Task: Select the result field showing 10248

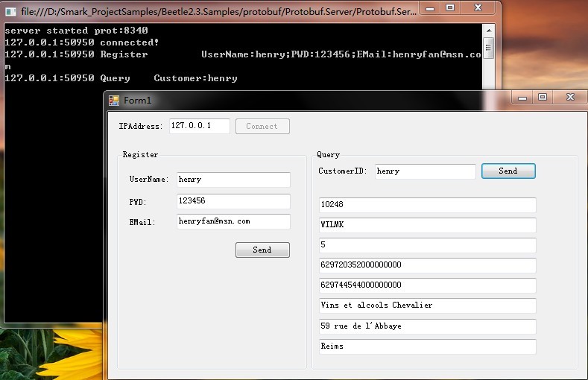Action: tap(428, 205)
